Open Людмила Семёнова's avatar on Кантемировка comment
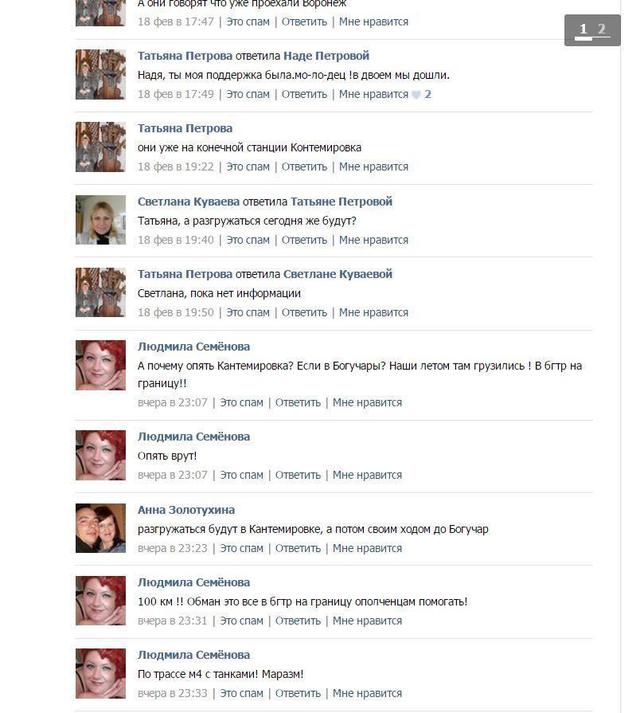 click(x=101, y=365)
